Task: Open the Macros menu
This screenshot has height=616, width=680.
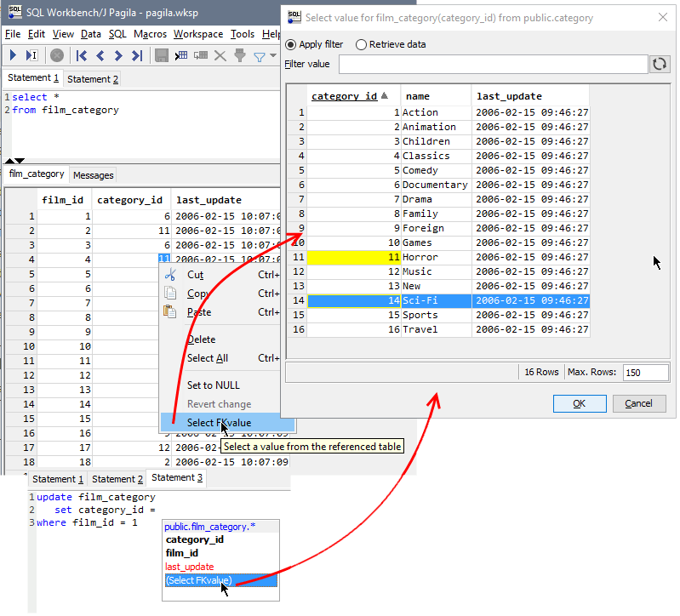Action: click(x=150, y=34)
